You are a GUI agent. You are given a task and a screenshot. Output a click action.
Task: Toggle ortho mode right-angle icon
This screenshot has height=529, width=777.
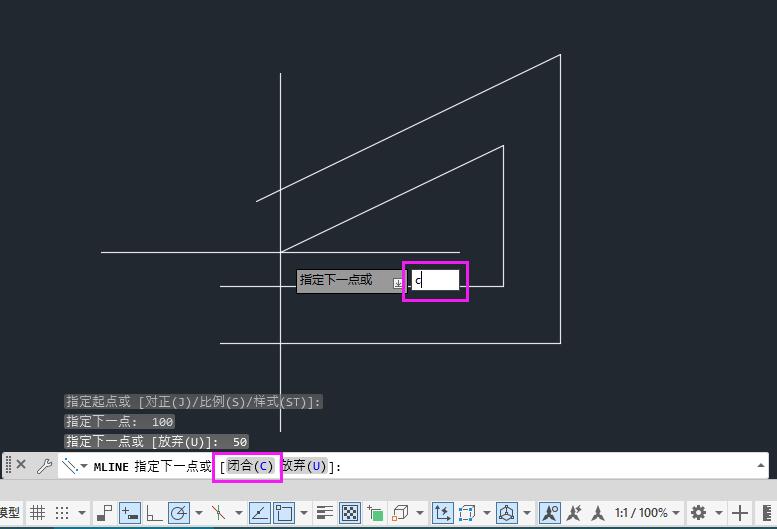tap(154, 513)
